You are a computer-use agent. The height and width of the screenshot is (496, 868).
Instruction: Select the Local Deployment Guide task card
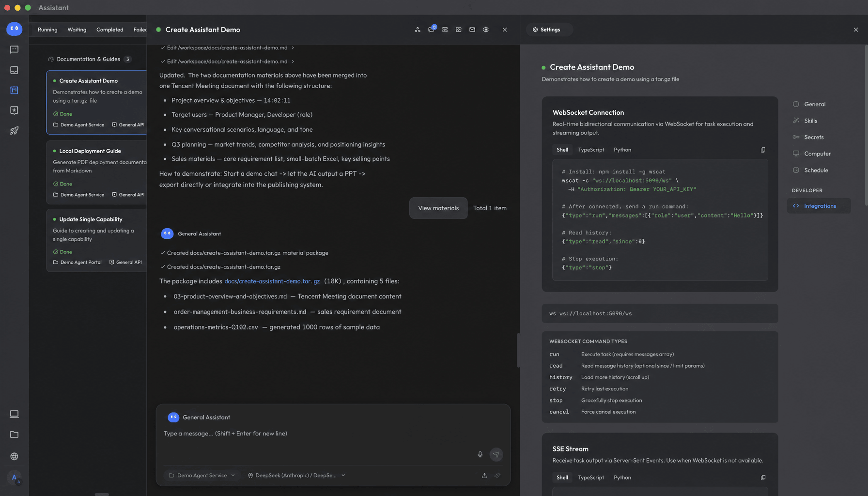[96, 172]
